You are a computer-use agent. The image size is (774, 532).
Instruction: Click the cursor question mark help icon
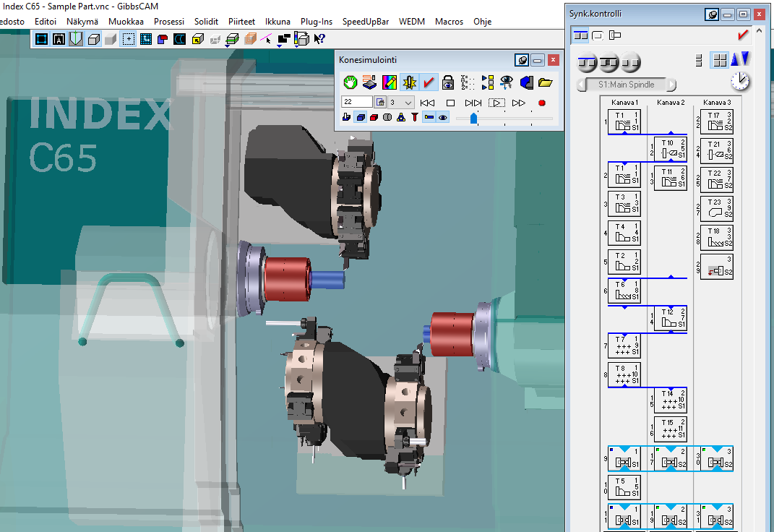tap(319, 39)
